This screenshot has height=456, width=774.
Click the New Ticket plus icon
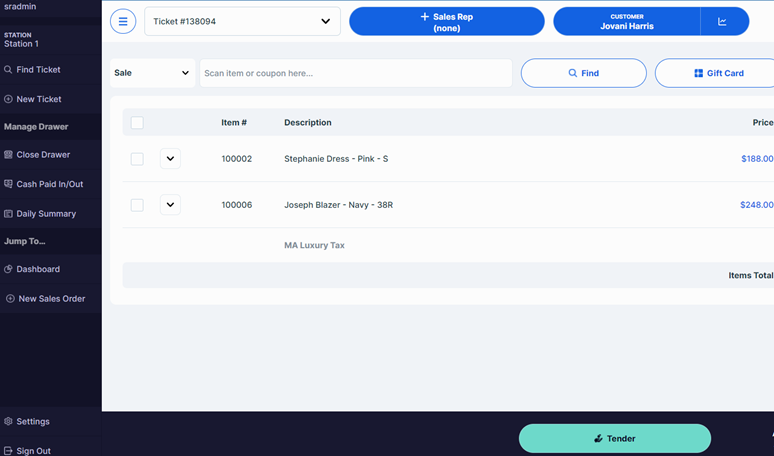tap(9, 99)
